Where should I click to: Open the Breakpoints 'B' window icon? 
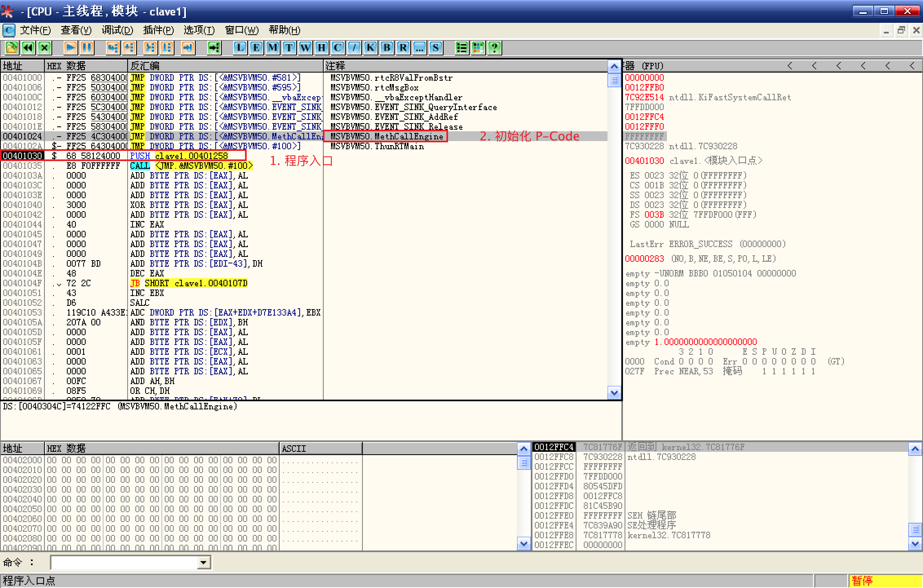tap(387, 48)
